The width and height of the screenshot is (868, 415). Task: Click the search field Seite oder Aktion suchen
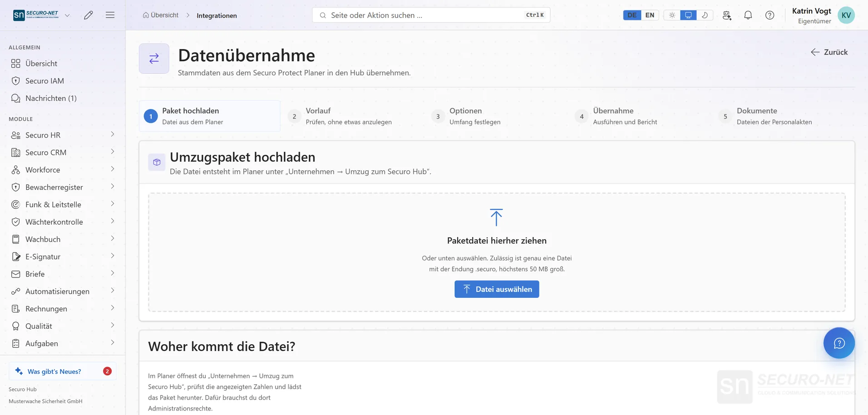(431, 15)
